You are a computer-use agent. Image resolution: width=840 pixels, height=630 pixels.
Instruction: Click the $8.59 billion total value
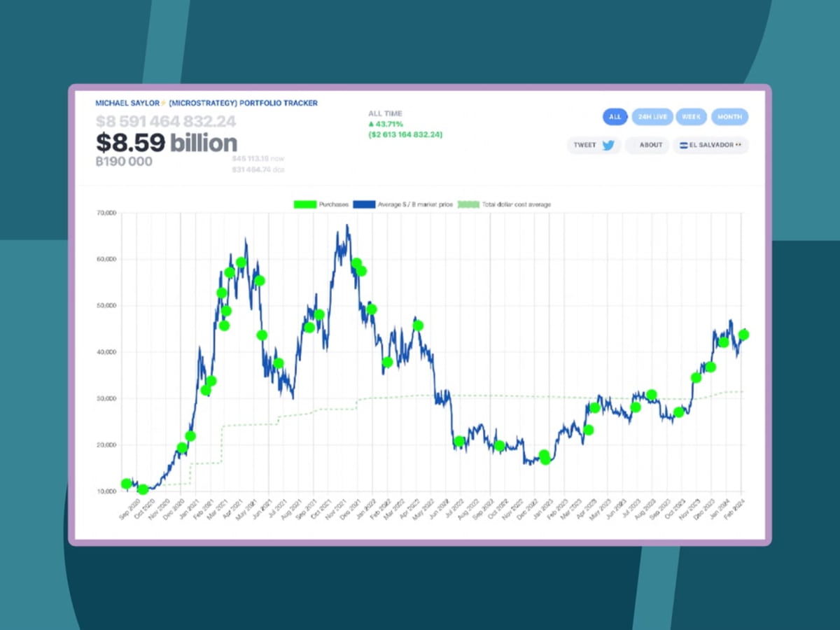[166, 143]
